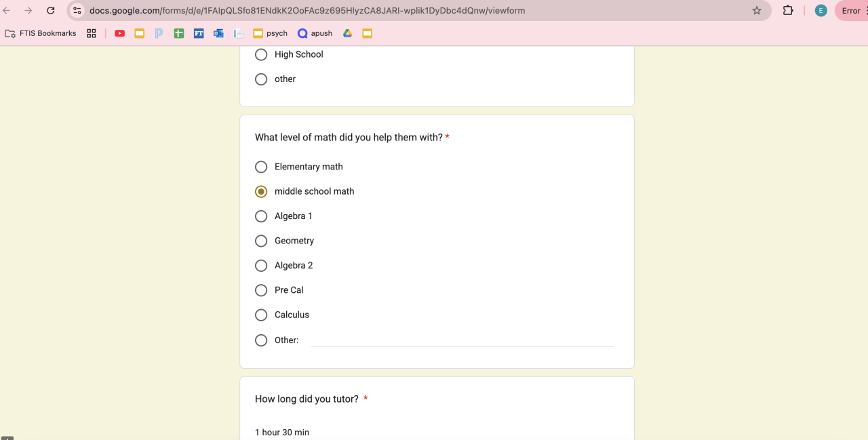Click the Other math level text field
Viewport: 868px width, 440px height.
click(462, 340)
